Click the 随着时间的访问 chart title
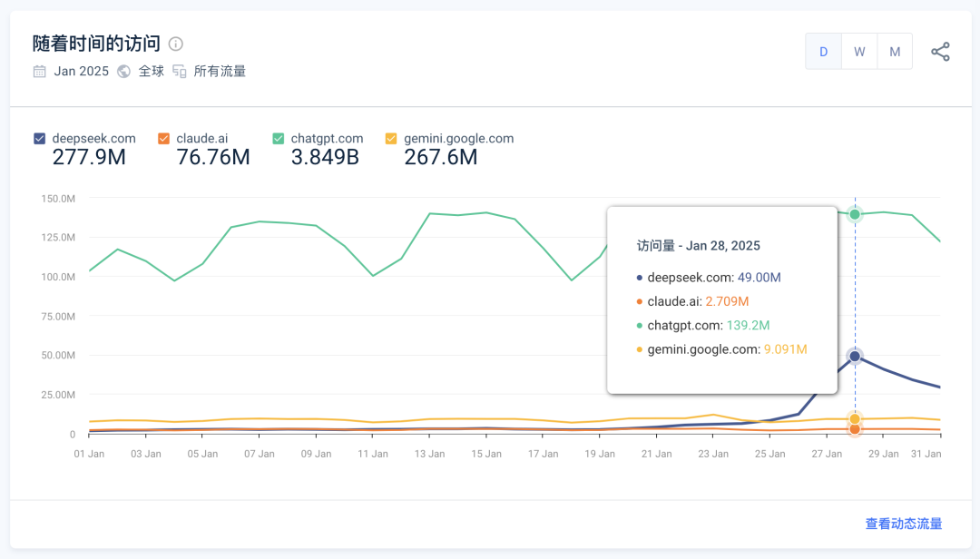980x559 pixels. [97, 44]
